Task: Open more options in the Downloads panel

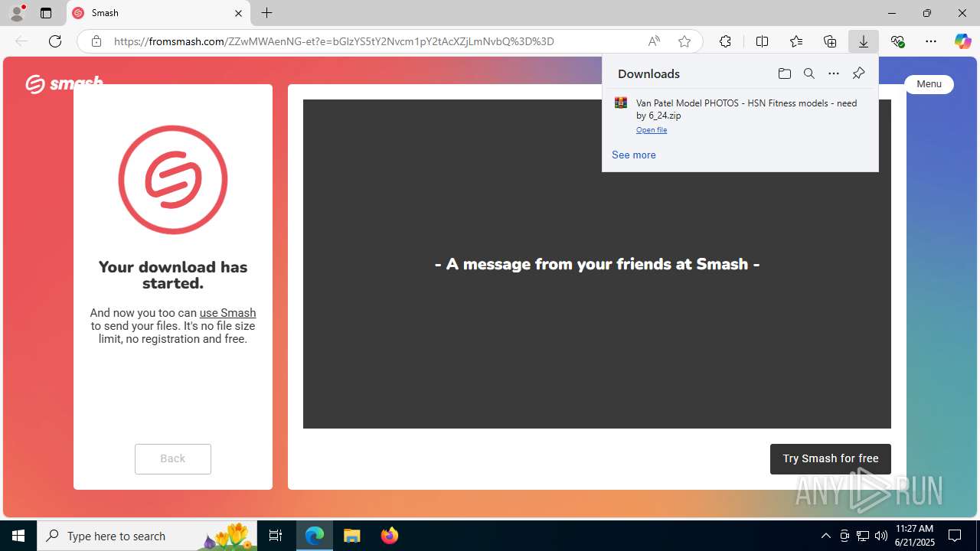Action: click(x=834, y=73)
